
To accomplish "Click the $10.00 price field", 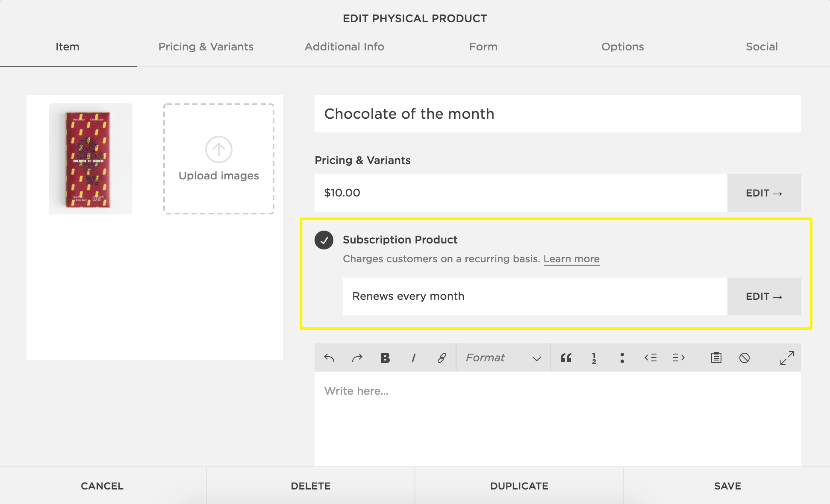I will coord(521,193).
